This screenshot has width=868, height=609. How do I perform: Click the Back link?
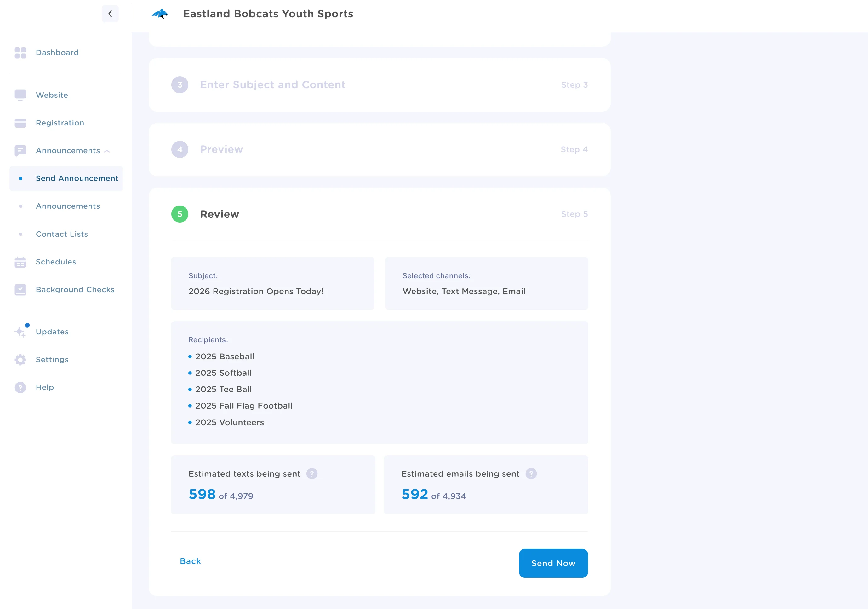pos(190,561)
